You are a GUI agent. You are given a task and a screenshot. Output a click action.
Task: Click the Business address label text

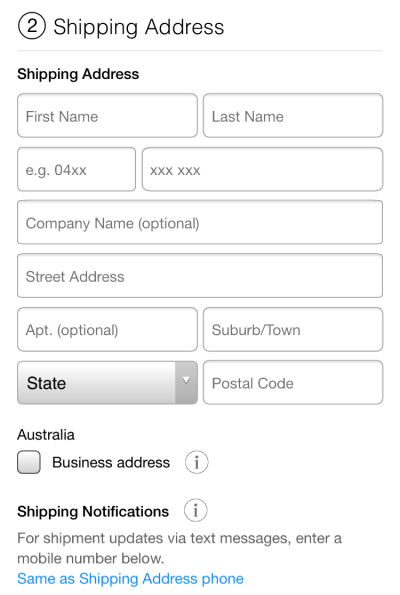coord(111,462)
